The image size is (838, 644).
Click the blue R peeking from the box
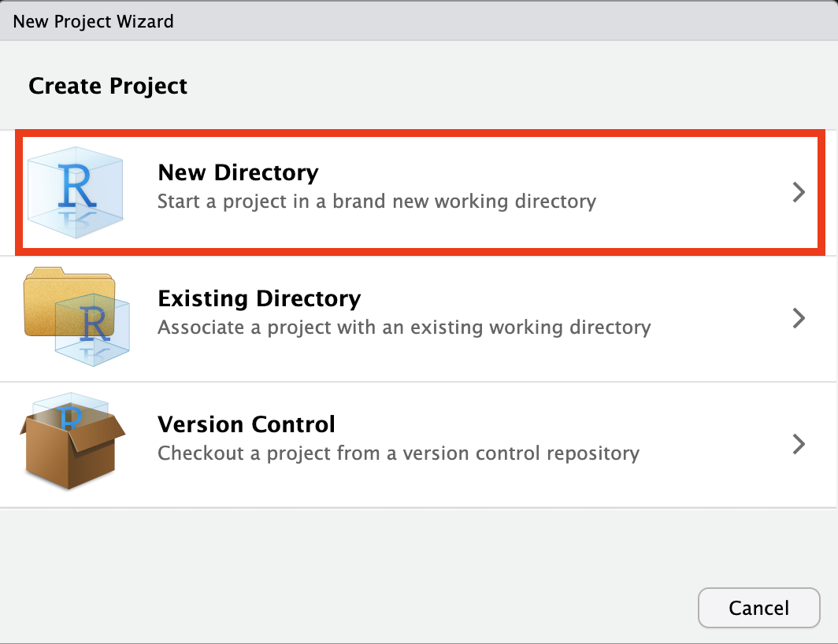pos(70,417)
